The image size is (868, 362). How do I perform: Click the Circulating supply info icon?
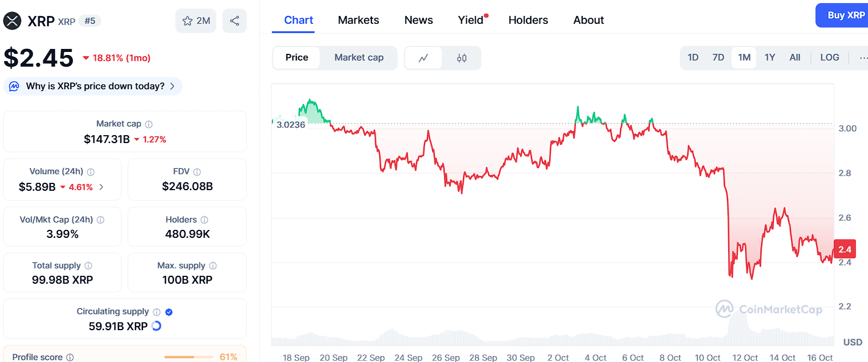point(157,312)
